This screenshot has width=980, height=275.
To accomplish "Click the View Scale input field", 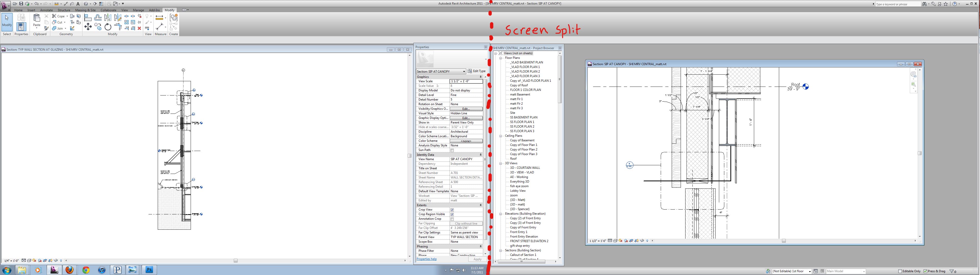I will [x=466, y=81].
